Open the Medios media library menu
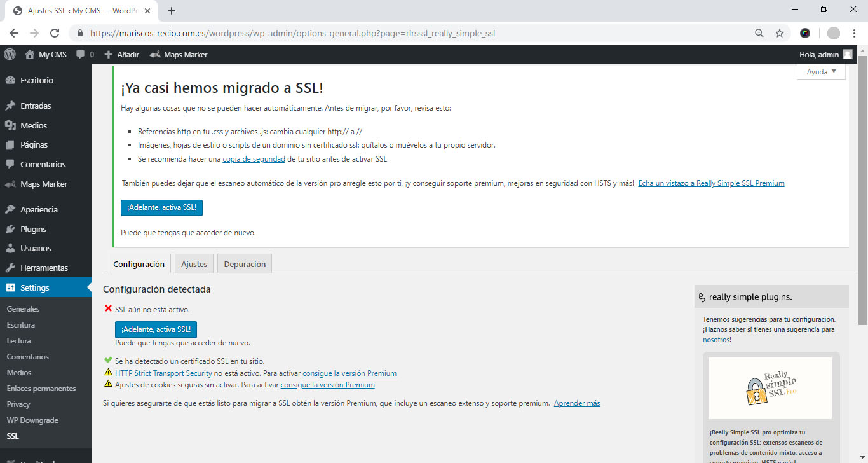 coord(46,125)
